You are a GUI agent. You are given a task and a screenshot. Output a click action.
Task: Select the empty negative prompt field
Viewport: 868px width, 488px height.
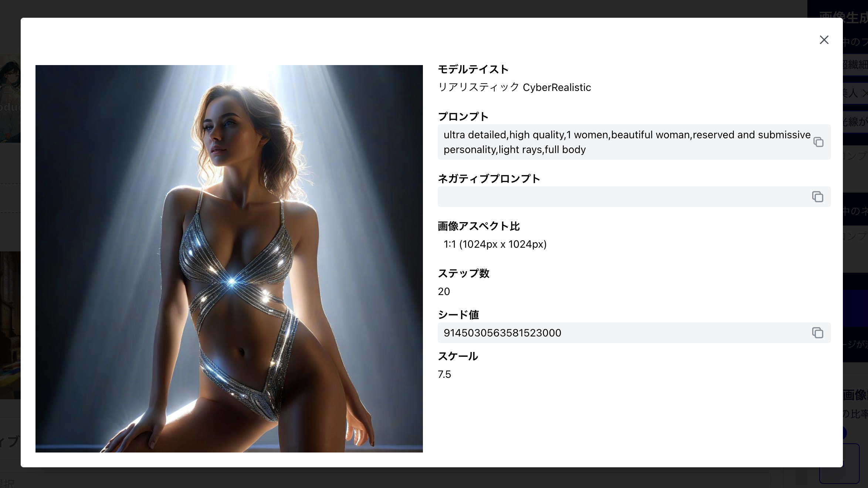[x=634, y=197]
